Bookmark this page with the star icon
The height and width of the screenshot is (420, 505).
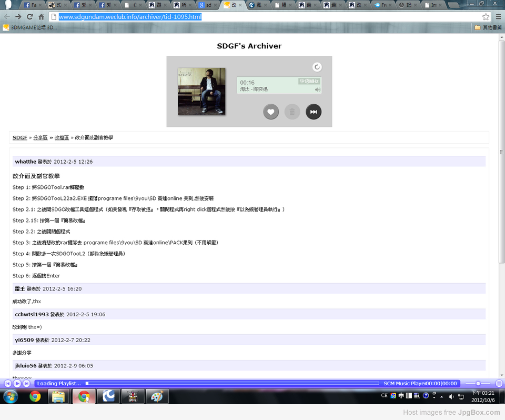486,17
